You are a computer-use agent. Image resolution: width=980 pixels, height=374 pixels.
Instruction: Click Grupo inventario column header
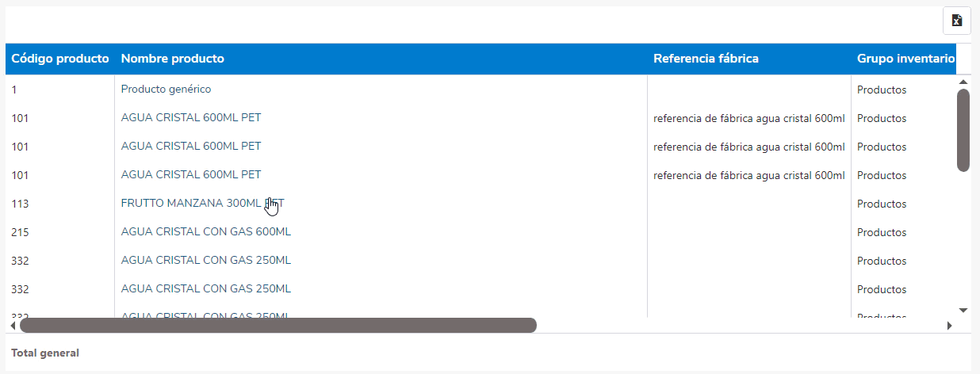coord(905,59)
